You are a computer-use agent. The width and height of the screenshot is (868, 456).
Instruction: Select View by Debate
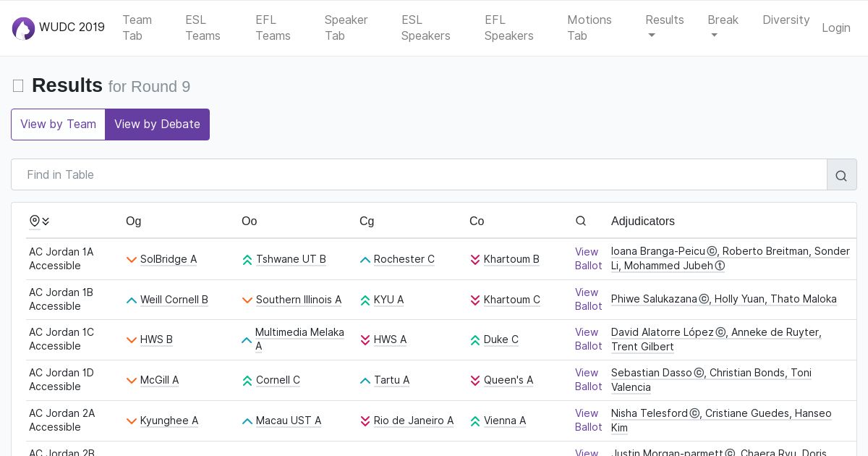coord(157,124)
